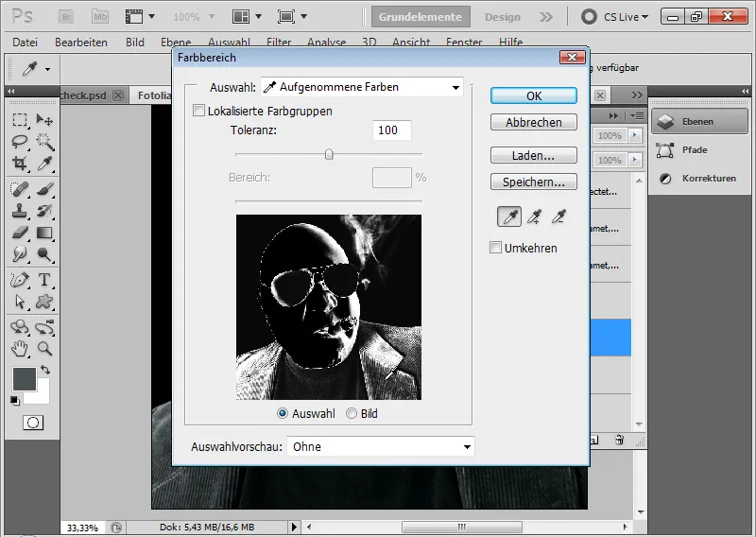This screenshot has width=756, height=537.
Task: Select the Crop tool
Action: pos(20,164)
